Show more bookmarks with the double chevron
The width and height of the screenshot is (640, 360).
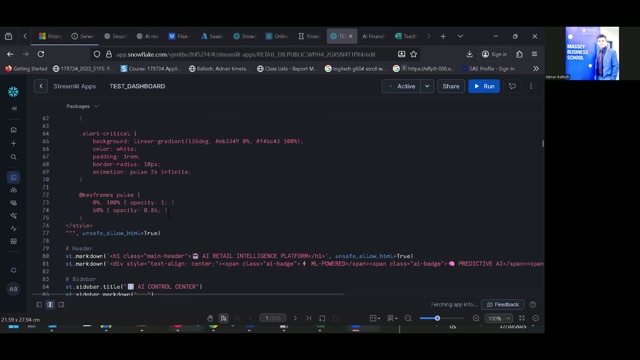(536, 69)
